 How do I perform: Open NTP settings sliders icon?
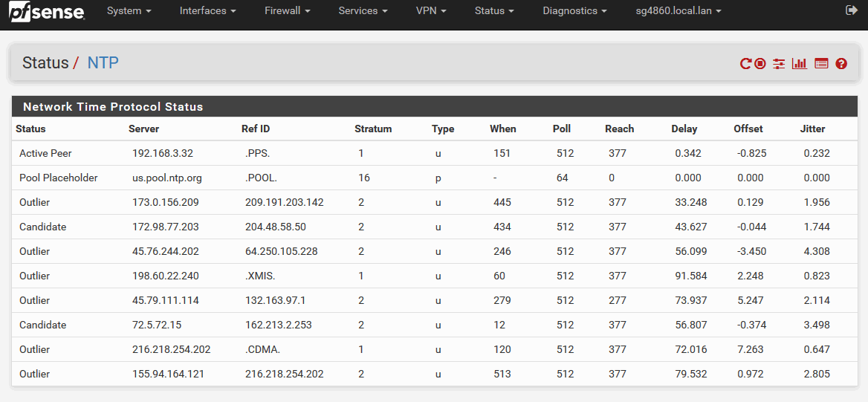point(779,64)
